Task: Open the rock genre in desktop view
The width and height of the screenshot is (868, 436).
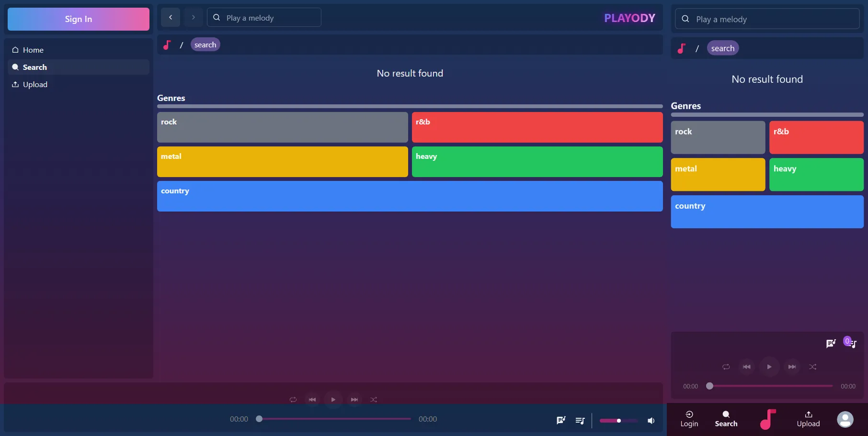Action: (x=283, y=127)
